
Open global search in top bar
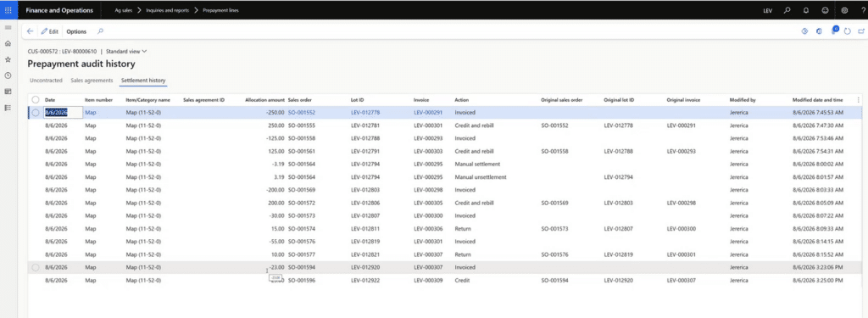pos(787,10)
